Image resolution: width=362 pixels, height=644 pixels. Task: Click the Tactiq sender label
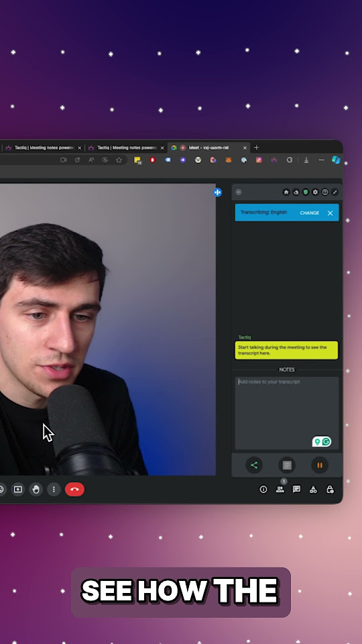(245, 337)
